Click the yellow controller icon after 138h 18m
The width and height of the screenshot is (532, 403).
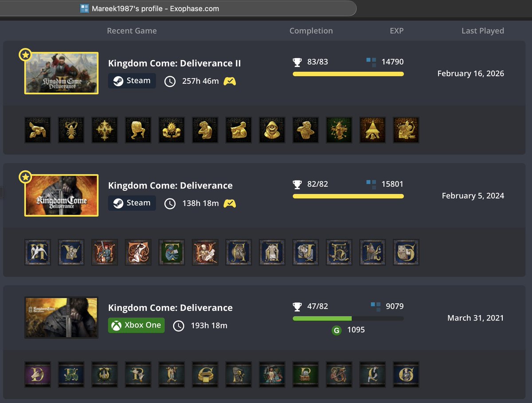coord(230,203)
